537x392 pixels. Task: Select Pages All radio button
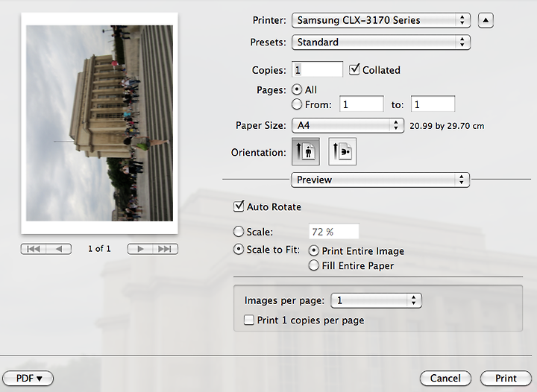click(297, 89)
